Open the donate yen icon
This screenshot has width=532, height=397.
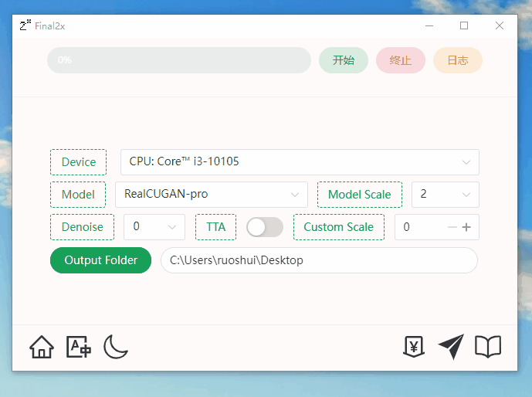click(x=414, y=347)
